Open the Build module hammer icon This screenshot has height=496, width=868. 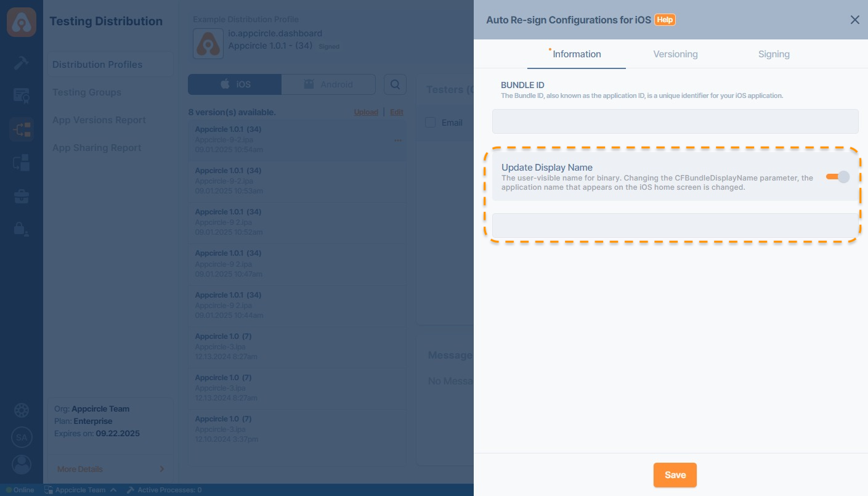pyautogui.click(x=22, y=62)
